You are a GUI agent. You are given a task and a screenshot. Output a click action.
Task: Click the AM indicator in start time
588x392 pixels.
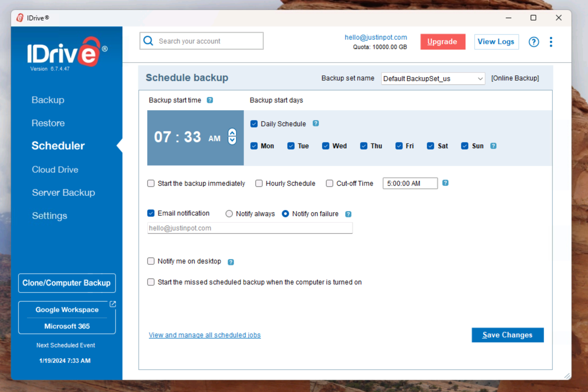214,138
